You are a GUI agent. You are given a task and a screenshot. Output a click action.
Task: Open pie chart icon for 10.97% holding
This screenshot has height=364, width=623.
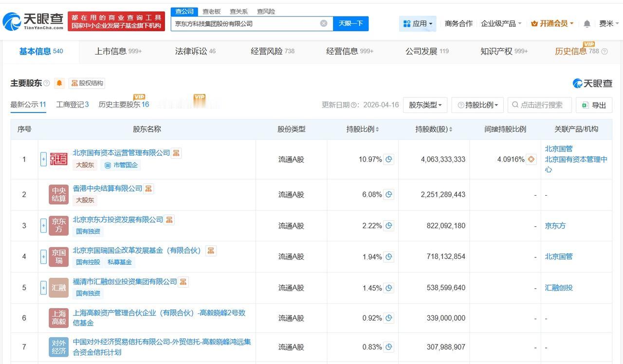[x=388, y=159]
